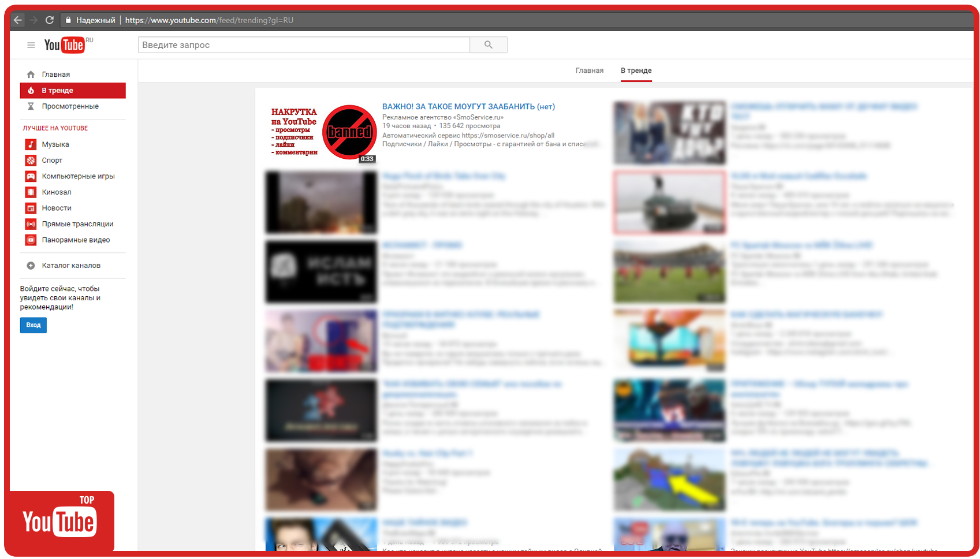Open the Спорт channel icon
Image resolution: width=980 pixels, height=559 pixels.
point(31,161)
